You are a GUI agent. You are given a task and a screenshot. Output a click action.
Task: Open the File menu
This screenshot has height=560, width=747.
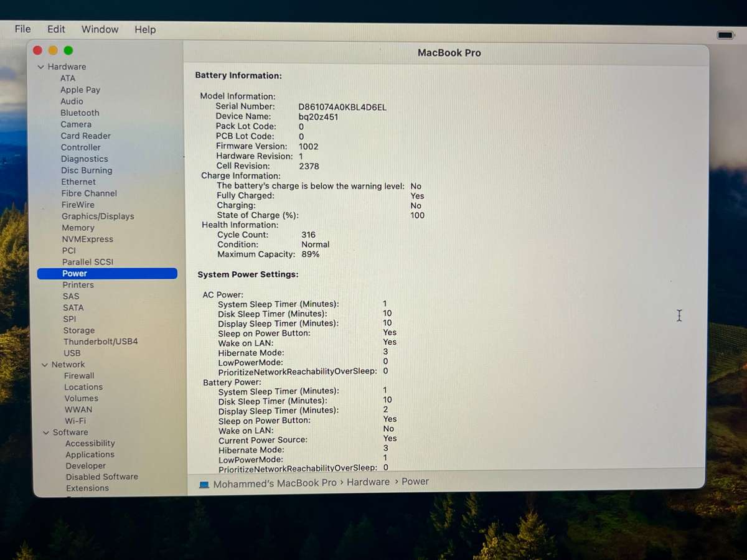point(22,29)
